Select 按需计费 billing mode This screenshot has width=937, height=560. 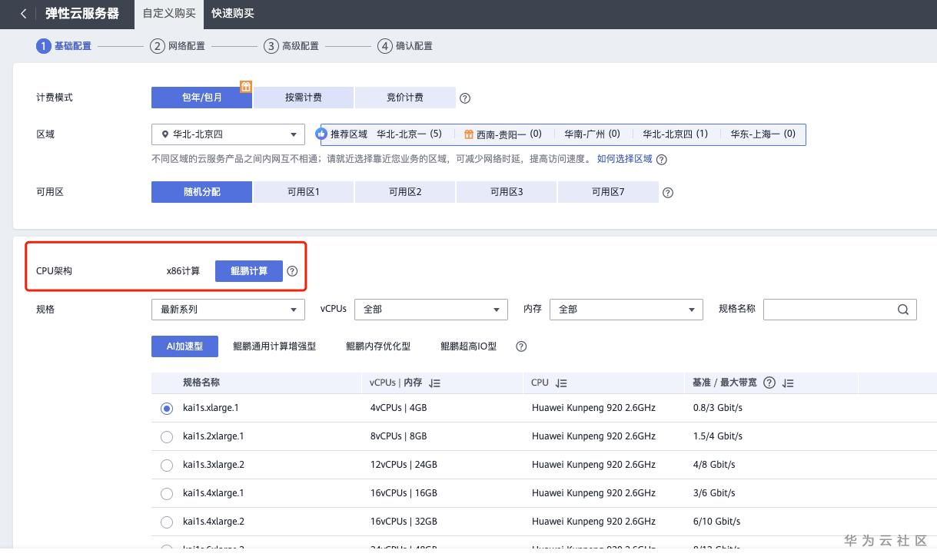click(x=303, y=98)
